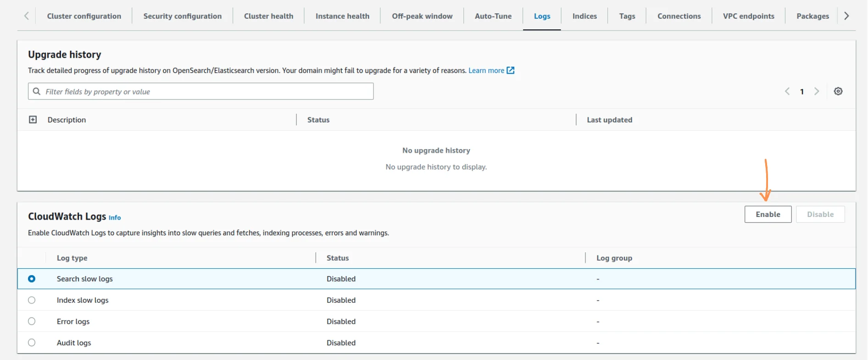Select the Audit logs radio button
This screenshot has height=360, width=868.
tap(32, 343)
